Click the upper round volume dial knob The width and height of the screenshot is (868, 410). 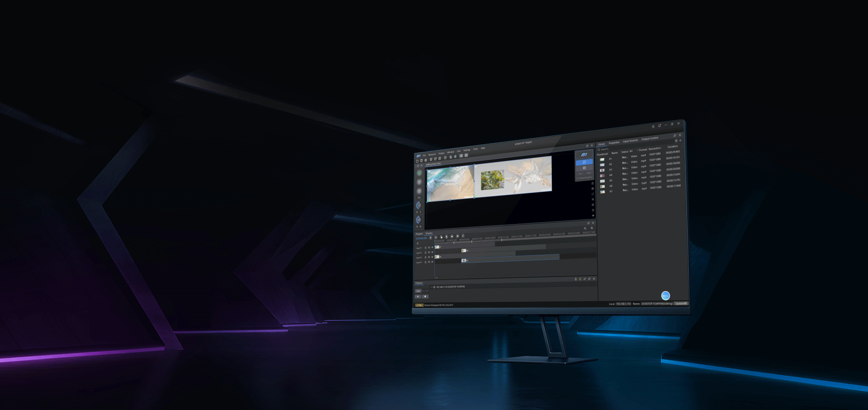(x=419, y=205)
